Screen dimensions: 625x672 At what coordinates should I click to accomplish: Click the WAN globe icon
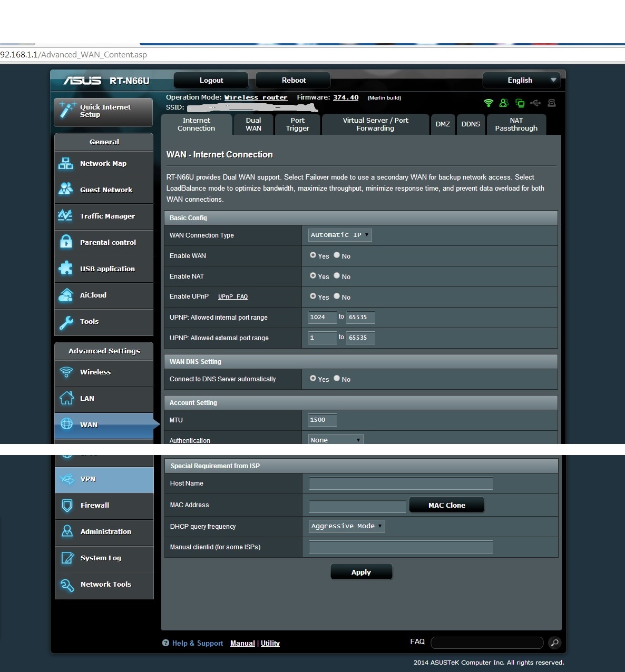click(x=66, y=423)
